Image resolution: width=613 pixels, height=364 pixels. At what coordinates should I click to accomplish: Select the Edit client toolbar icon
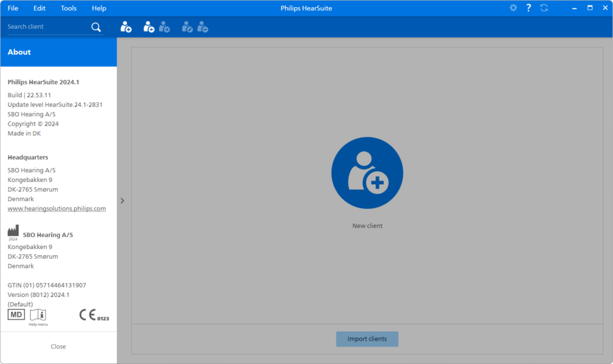point(186,26)
